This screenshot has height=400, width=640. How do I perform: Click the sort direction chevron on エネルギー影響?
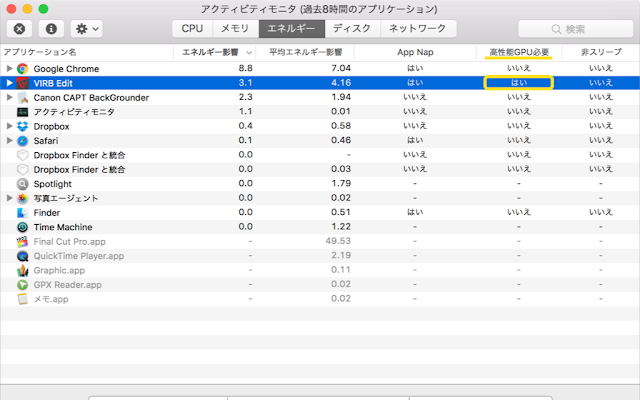pyautogui.click(x=249, y=53)
